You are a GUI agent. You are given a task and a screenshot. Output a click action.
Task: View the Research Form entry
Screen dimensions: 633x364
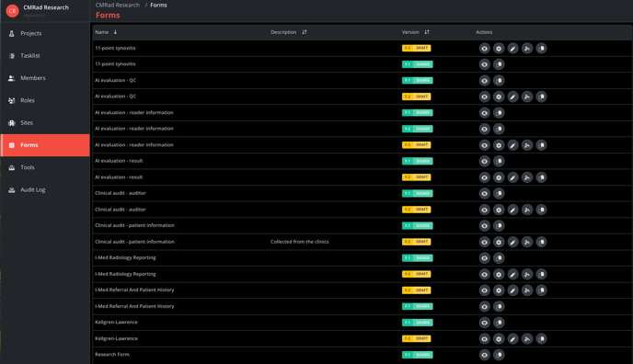(485, 355)
